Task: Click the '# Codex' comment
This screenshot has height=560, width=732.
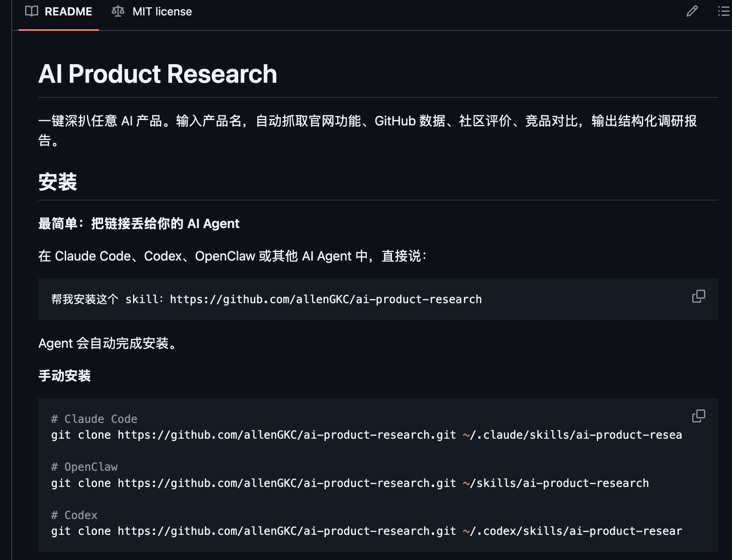Action: (74, 515)
